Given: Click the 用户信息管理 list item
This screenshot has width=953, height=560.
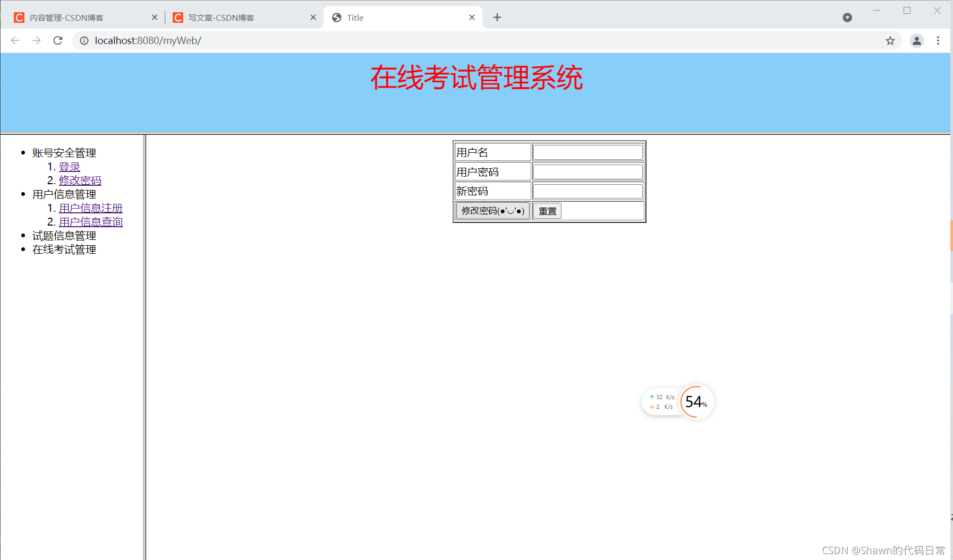Looking at the screenshot, I should point(64,194).
